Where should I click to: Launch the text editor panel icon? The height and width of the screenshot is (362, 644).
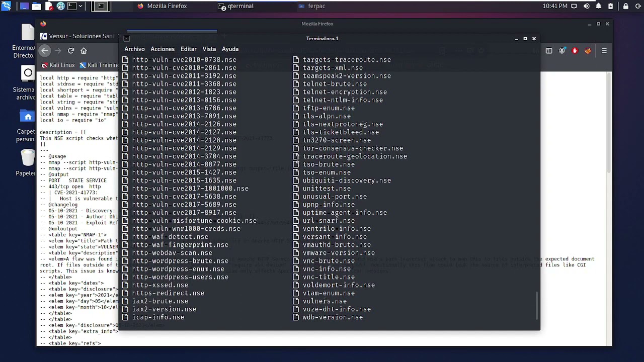point(49,6)
